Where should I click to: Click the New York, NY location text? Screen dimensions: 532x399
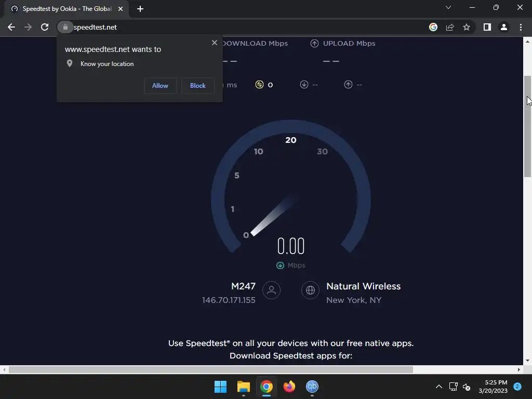(354, 300)
